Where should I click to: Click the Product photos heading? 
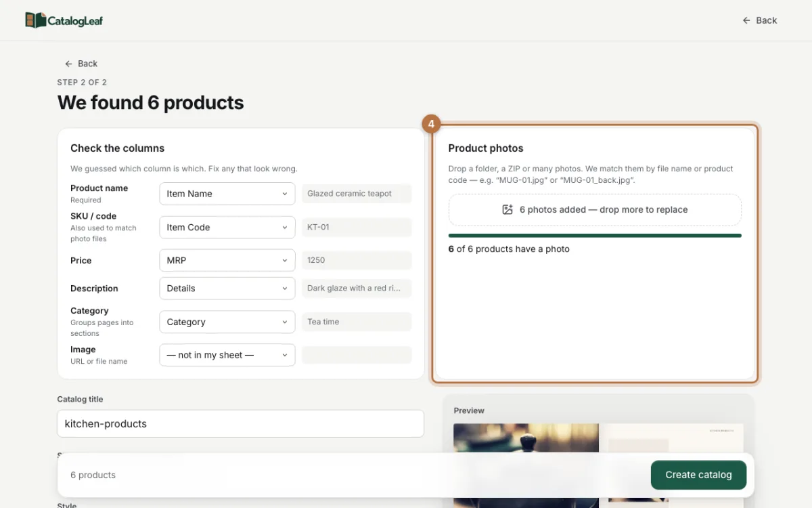(x=486, y=148)
